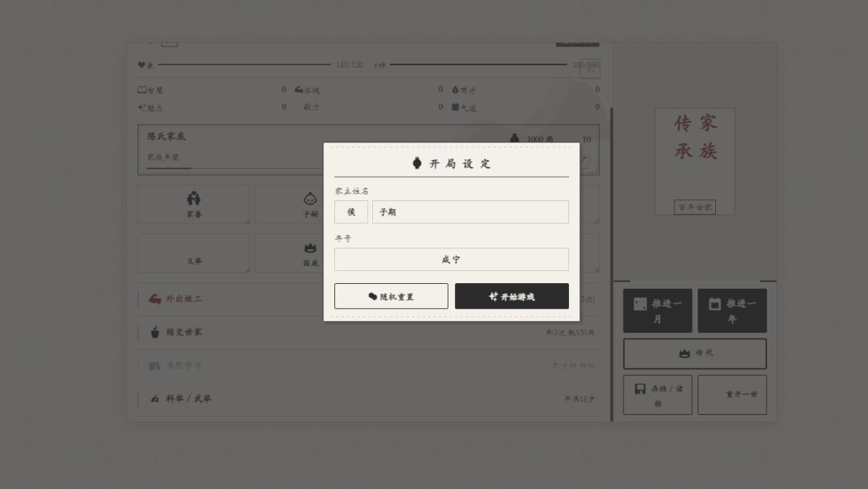Click the 重开一世 button
868x489 pixels.
pos(732,395)
